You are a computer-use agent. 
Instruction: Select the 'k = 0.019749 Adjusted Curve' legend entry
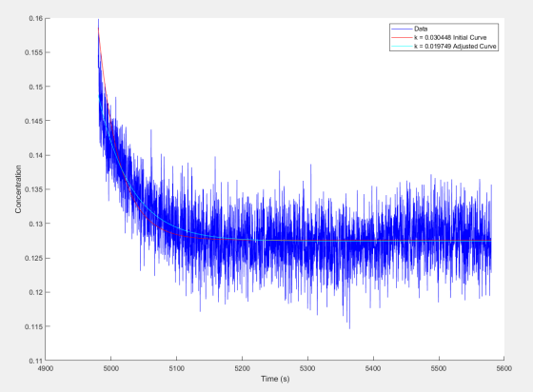coord(455,47)
